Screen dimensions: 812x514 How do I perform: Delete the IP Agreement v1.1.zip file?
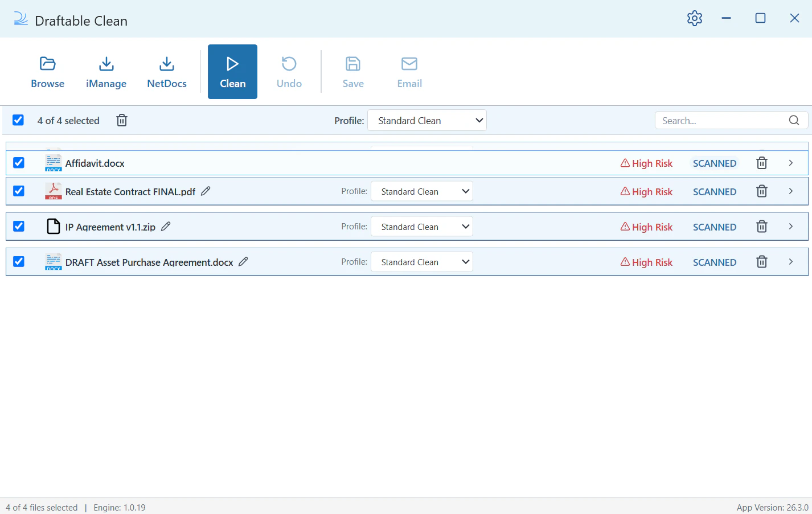tap(761, 227)
